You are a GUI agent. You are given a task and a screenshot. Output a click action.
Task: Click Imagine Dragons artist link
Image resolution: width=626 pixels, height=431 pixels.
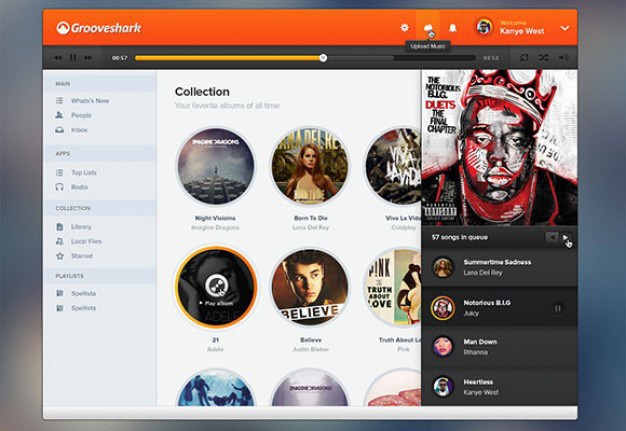pos(215,228)
